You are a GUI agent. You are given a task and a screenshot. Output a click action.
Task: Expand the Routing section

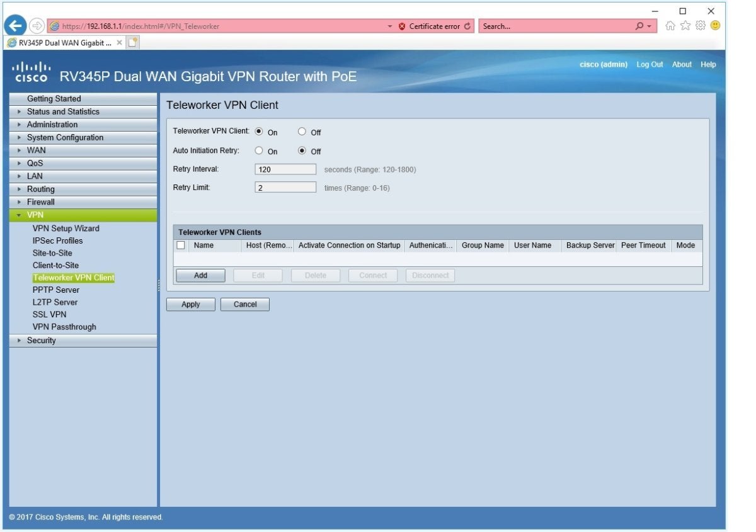tap(83, 189)
